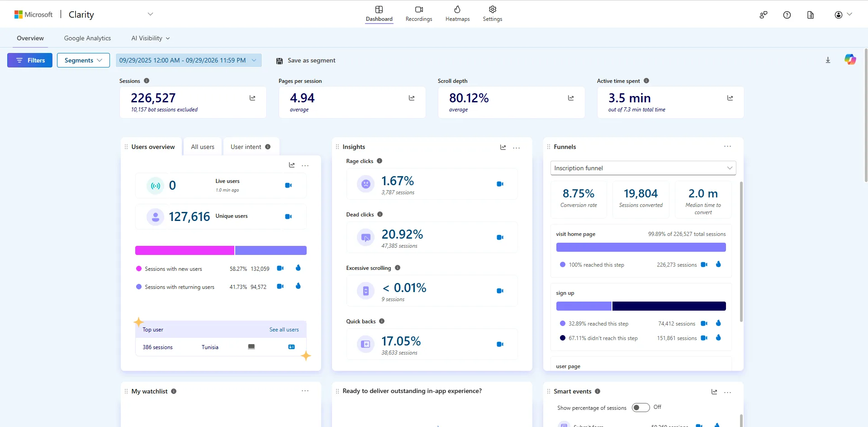Image resolution: width=868 pixels, height=427 pixels.
Task: Open the date range picker dropdown
Action: [188, 60]
